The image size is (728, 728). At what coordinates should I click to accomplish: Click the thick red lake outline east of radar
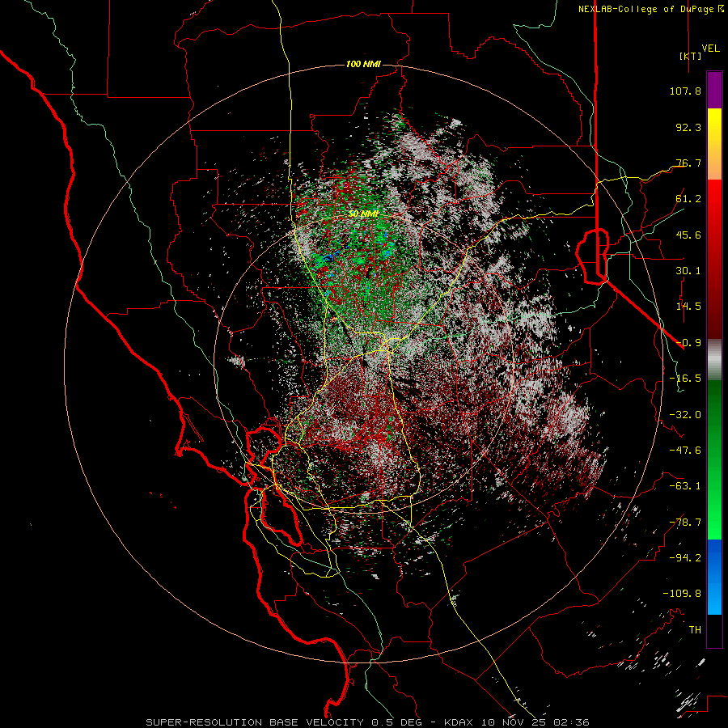(592, 256)
